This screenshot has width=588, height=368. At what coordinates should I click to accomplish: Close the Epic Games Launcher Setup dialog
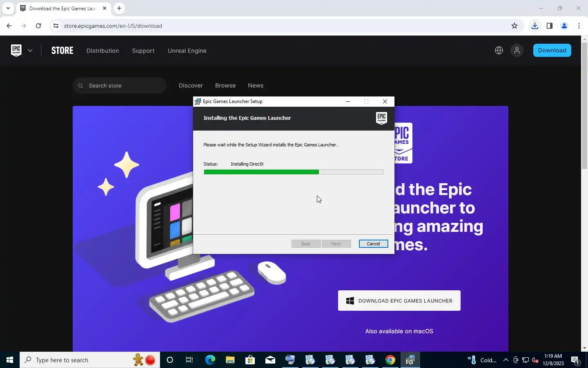pyautogui.click(x=385, y=101)
